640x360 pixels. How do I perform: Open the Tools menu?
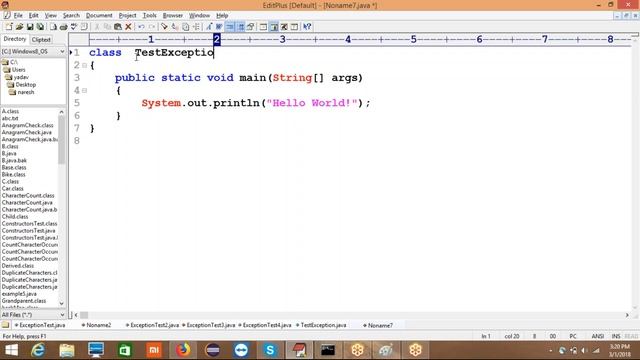(x=149, y=16)
